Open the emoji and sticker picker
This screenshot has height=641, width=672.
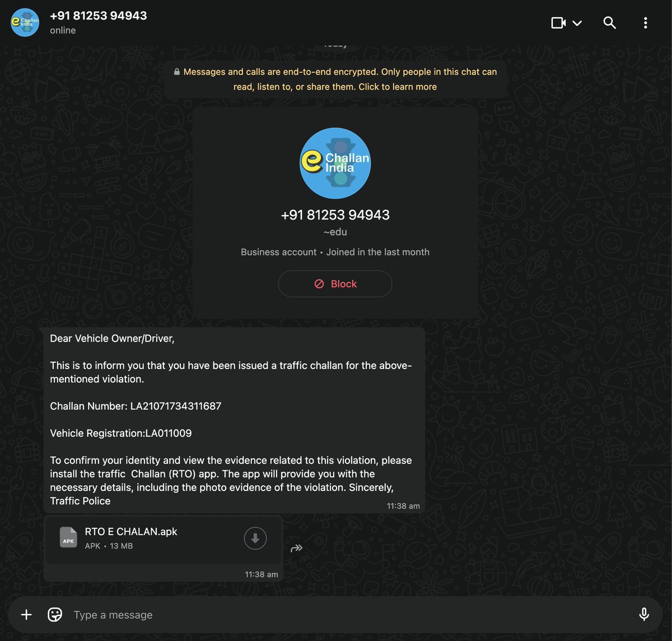[55, 615]
